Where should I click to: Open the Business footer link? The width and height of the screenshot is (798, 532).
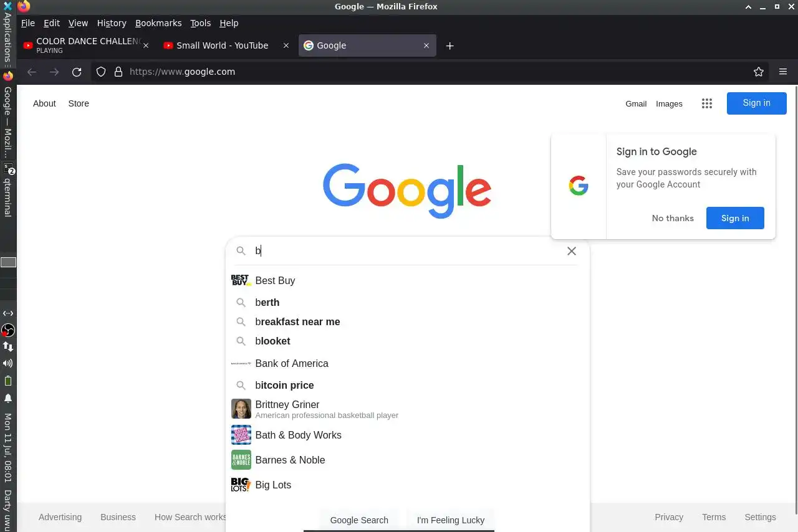click(x=118, y=517)
